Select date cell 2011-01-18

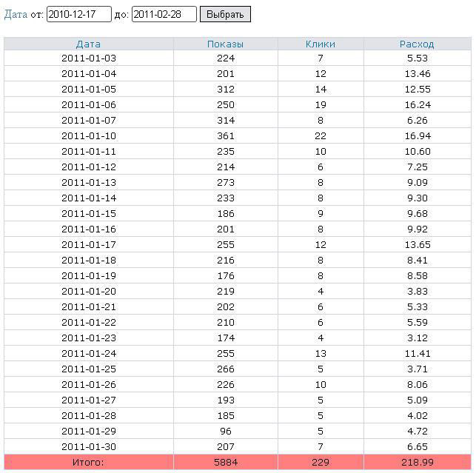tap(89, 261)
